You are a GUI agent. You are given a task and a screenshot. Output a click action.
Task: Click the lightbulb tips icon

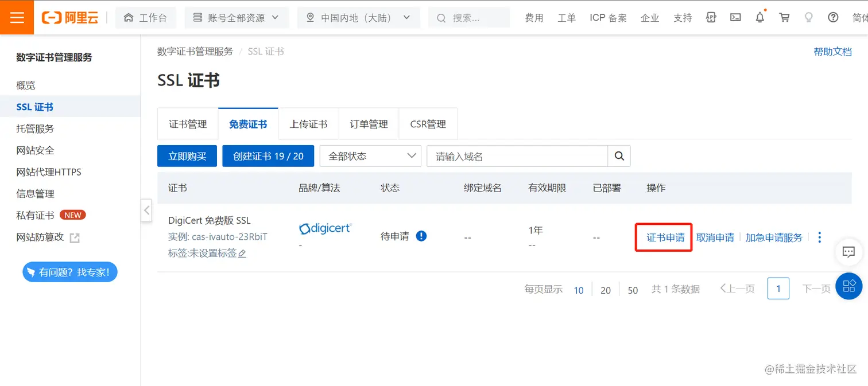pos(809,18)
